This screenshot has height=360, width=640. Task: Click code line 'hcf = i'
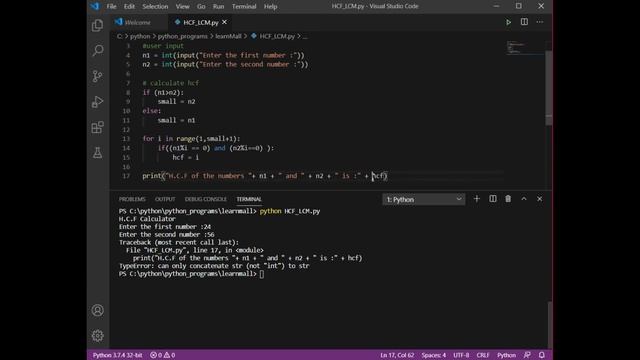(x=186, y=158)
